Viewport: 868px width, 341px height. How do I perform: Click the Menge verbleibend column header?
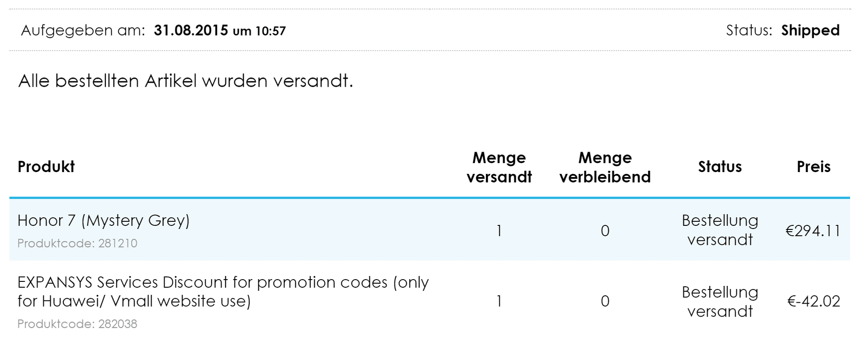[x=605, y=167]
